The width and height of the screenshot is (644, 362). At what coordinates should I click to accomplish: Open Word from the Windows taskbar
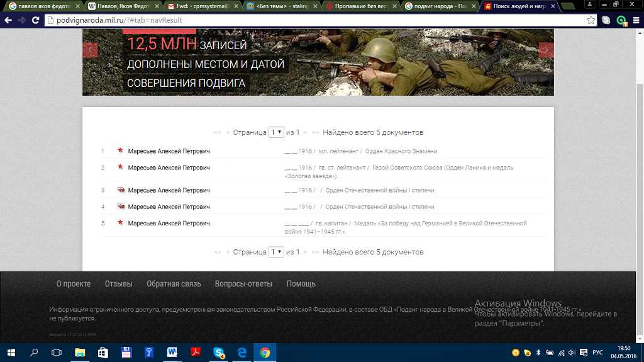coord(172,353)
